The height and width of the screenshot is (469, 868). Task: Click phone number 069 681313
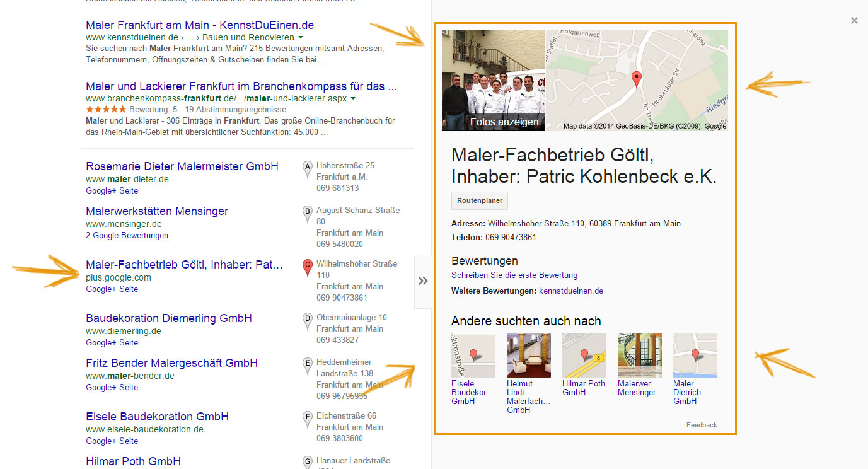point(338,188)
